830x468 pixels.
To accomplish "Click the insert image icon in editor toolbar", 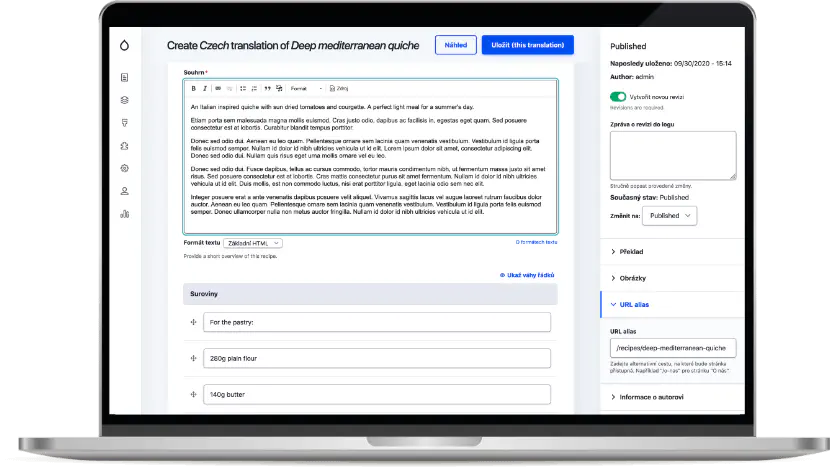I will tap(279, 88).
